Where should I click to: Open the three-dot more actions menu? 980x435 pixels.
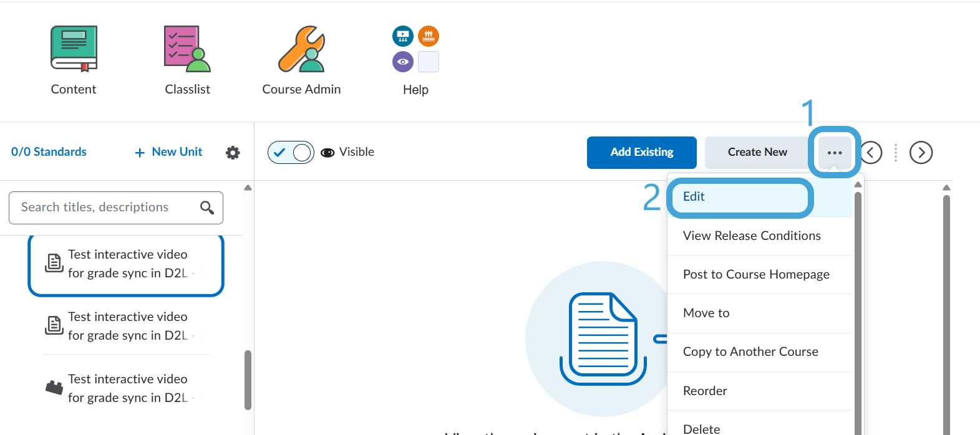pyautogui.click(x=835, y=153)
